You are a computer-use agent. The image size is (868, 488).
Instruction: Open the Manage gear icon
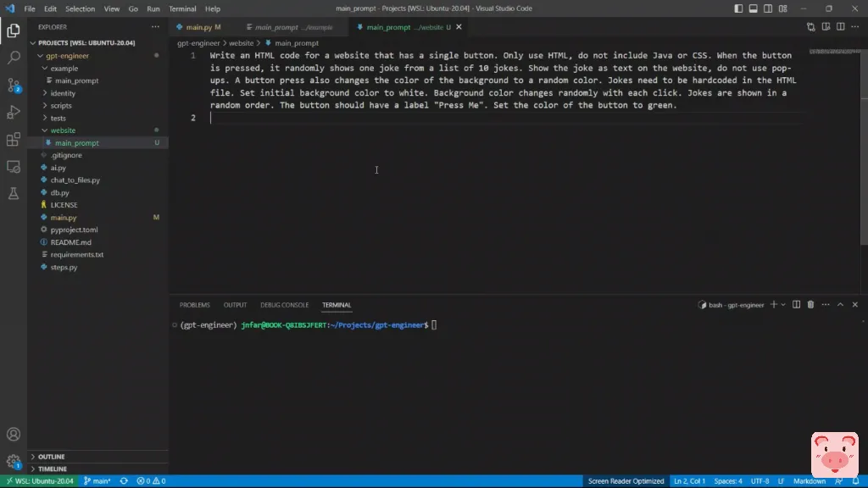(x=14, y=461)
